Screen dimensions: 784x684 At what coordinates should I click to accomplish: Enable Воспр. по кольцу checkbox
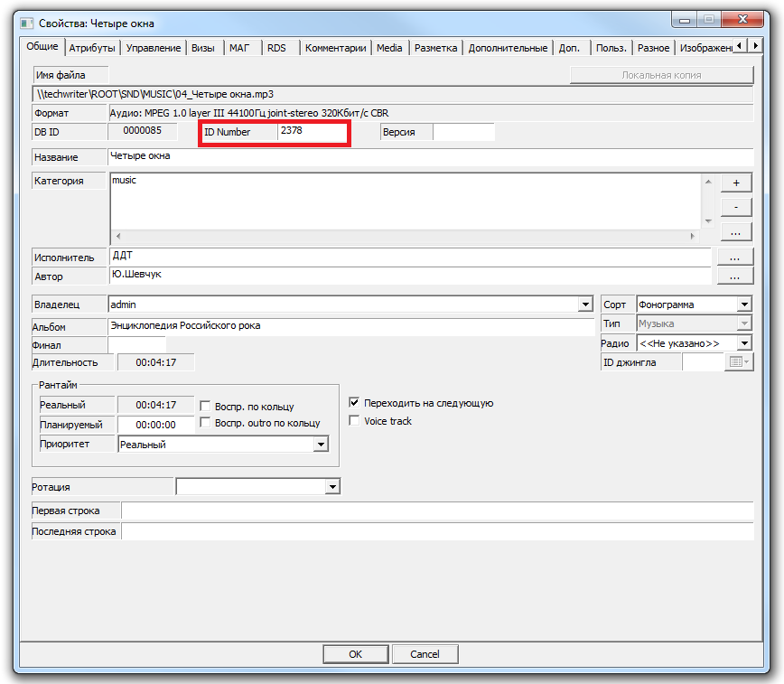205,406
